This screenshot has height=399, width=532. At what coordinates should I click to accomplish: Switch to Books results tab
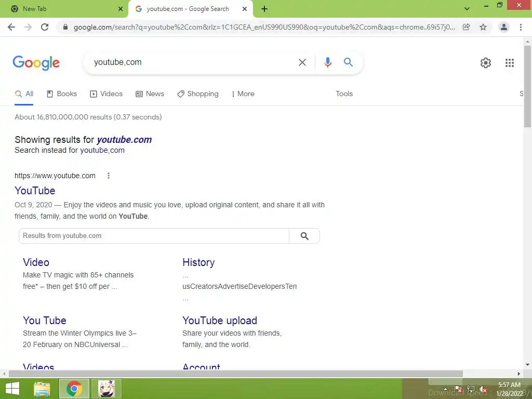point(62,94)
